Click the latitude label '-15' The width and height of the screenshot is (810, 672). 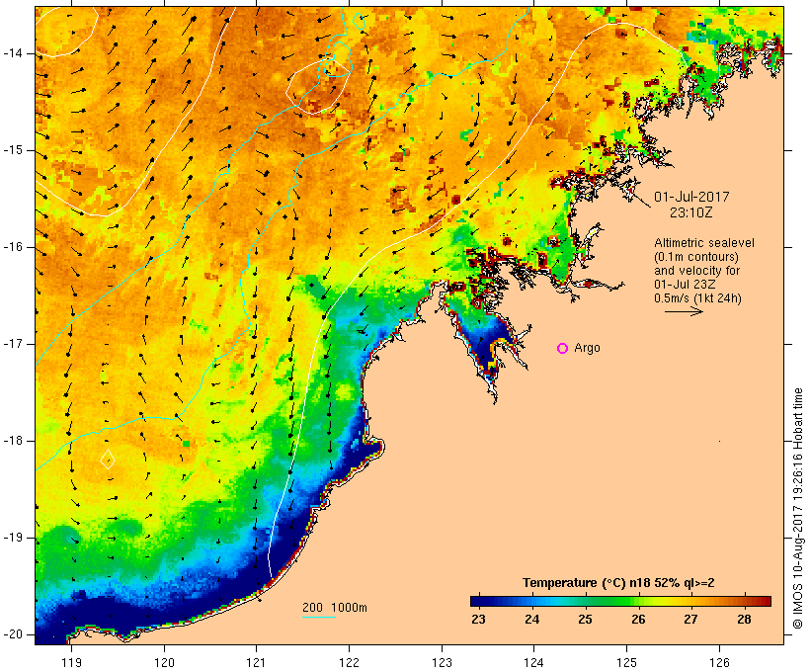pyautogui.click(x=13, y=150)
